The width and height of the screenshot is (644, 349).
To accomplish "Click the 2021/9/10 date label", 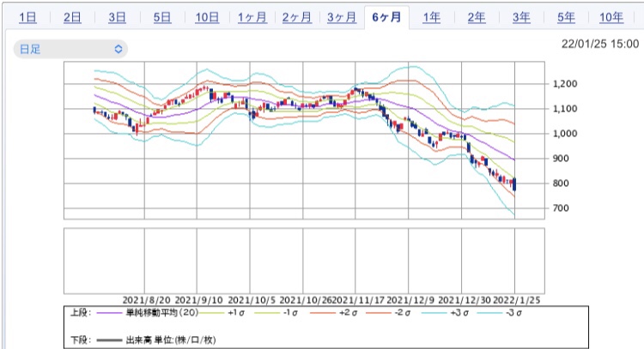I will point(199,300).
